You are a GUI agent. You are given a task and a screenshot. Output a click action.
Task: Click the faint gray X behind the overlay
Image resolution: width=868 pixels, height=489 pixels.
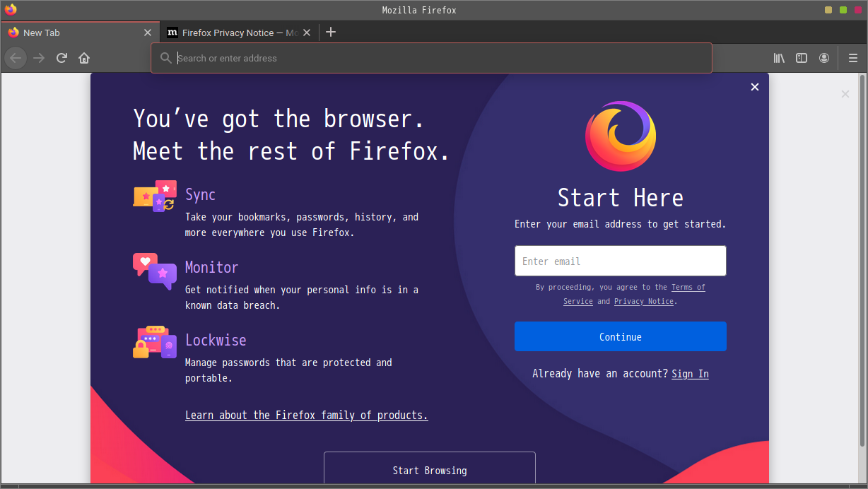coord(845,93)
